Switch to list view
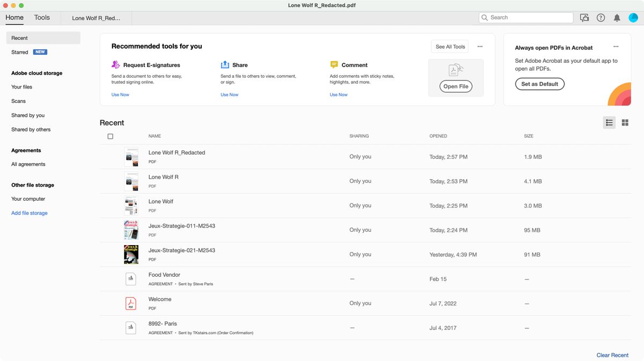This screenshot has width=644, height=361. click(609, 122)
